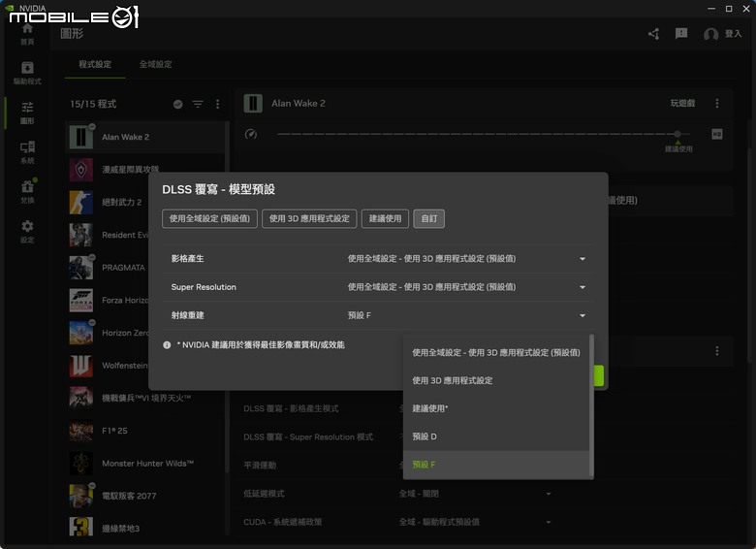This screenshot has height=549, width=756.
Task: Switch to 程式設定 tab
Action: pos(95,64)
